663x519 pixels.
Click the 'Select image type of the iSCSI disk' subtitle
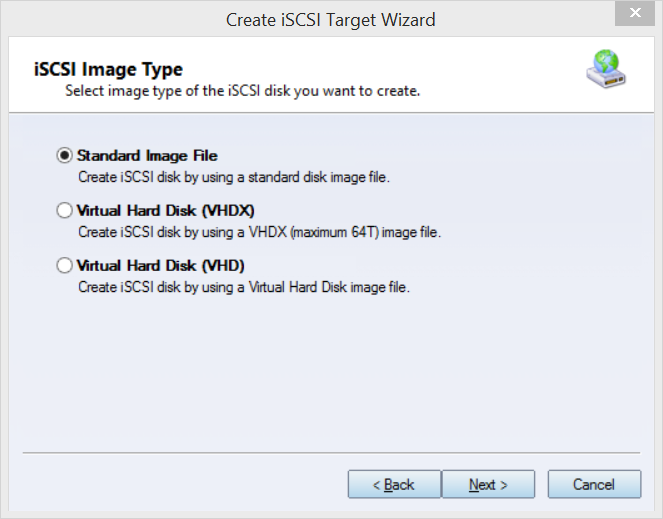pos(243,91)
